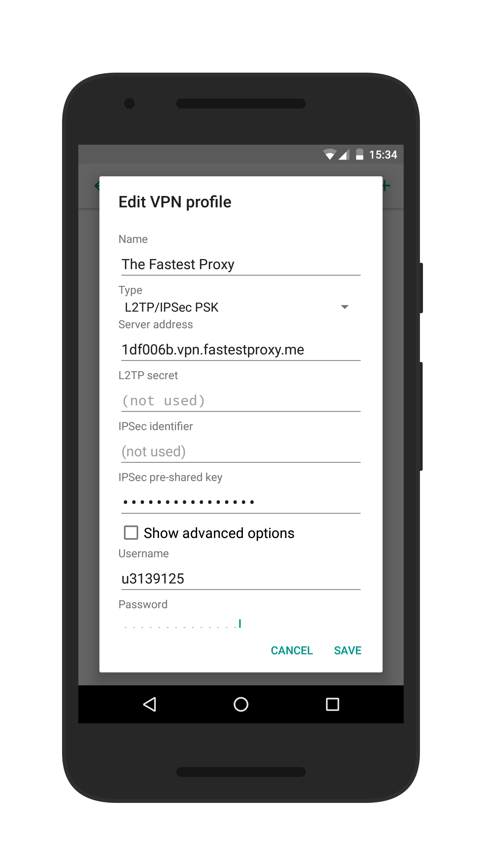This screenshot has width=482, height=868.
Task: Edit the Name field The Fastest Proxy
Action: pyautogui.click(x=241, y=265)
